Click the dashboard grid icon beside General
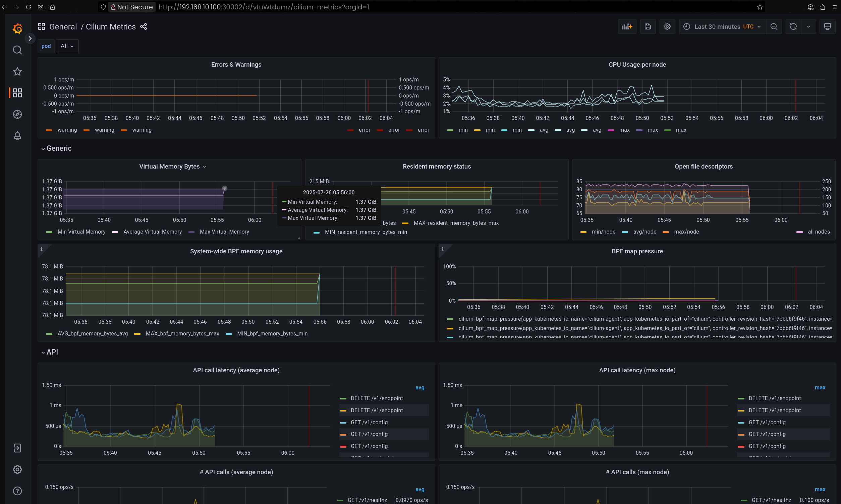This screenshot has height=504, width=841. [x=42, y=26]
